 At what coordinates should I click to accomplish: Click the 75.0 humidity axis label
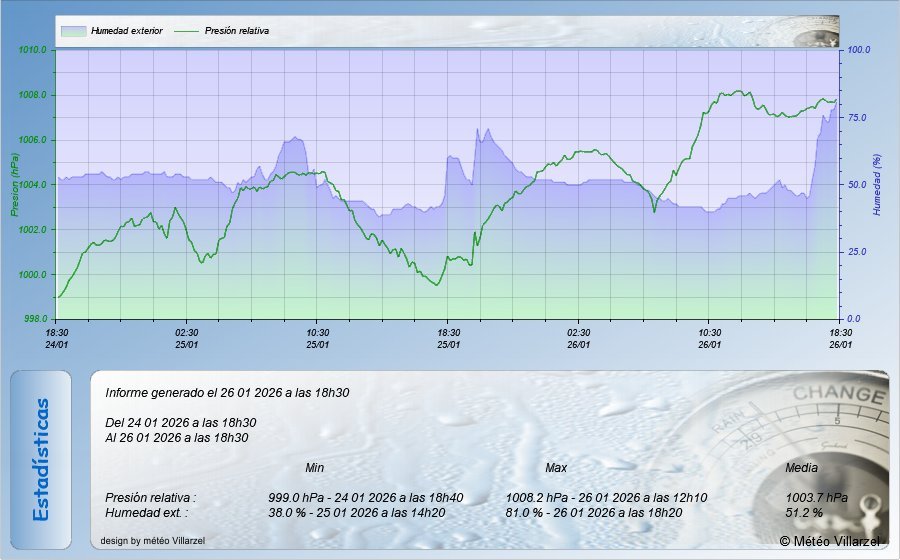(x=858, y=117)
